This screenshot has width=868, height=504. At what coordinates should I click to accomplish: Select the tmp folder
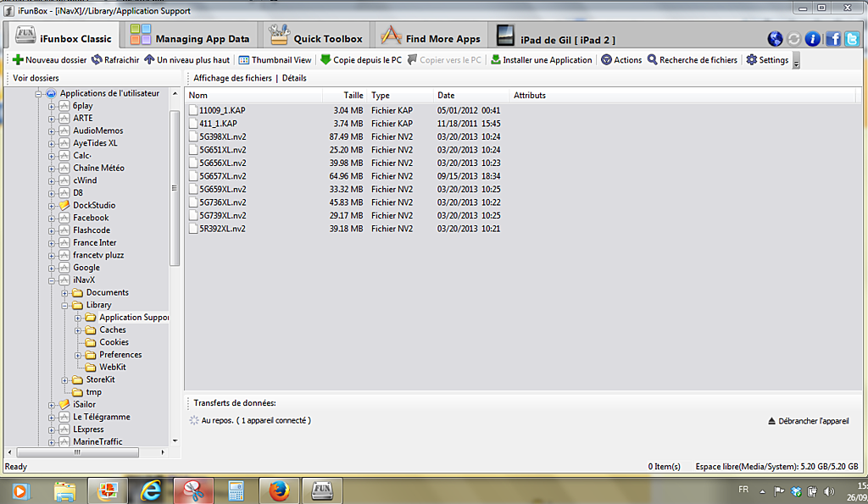93,392
